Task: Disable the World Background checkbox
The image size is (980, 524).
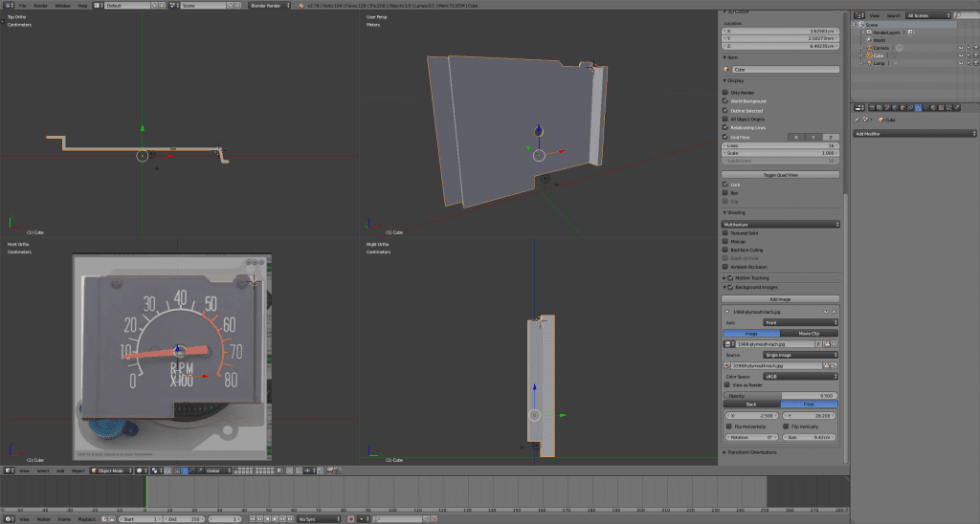Action: coord(725,101)
